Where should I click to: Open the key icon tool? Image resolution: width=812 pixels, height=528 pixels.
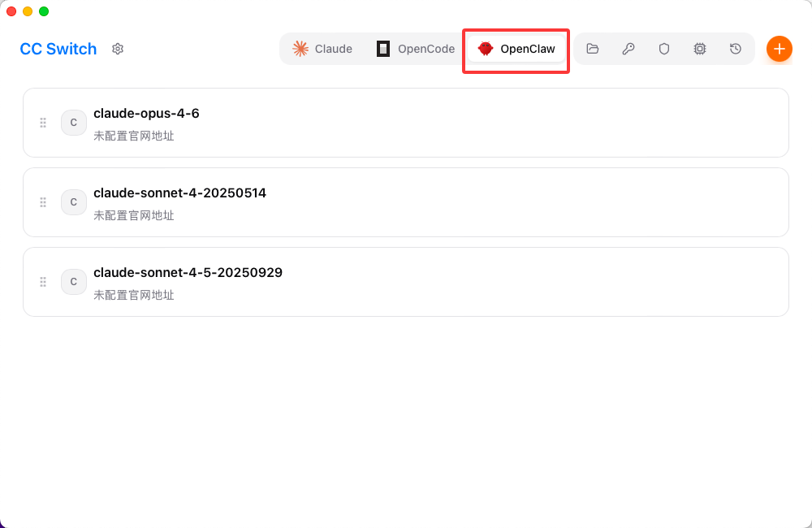pos(628,49)
